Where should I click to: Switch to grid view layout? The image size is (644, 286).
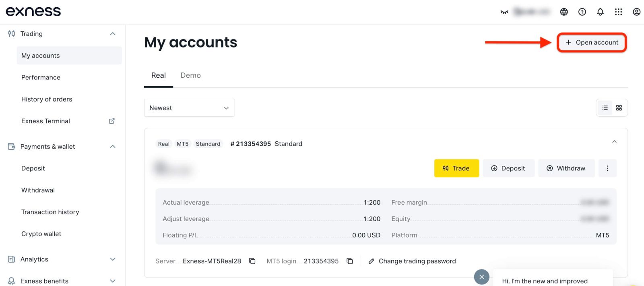(619, 108)
